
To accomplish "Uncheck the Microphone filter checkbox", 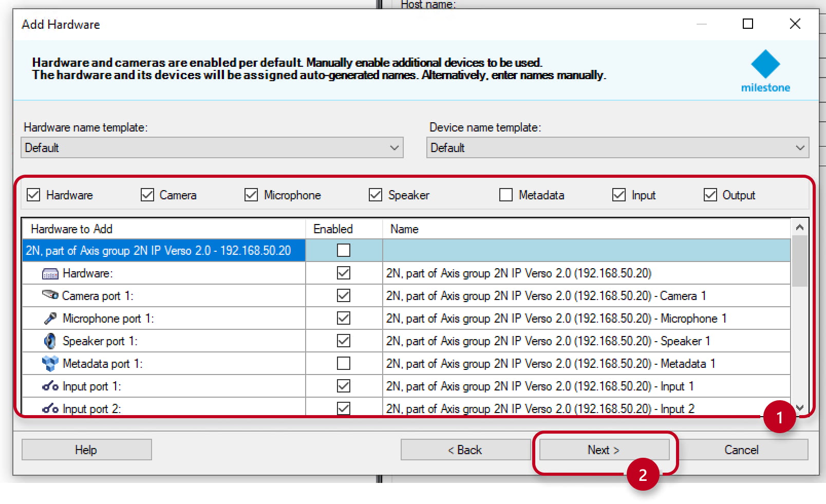I will (251, 195).
